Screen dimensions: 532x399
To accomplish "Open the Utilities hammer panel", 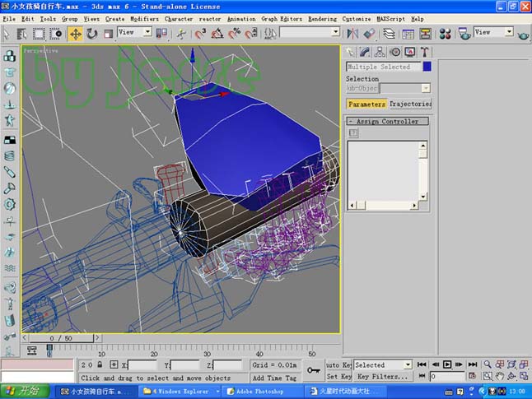I will (x=424, y=52).
